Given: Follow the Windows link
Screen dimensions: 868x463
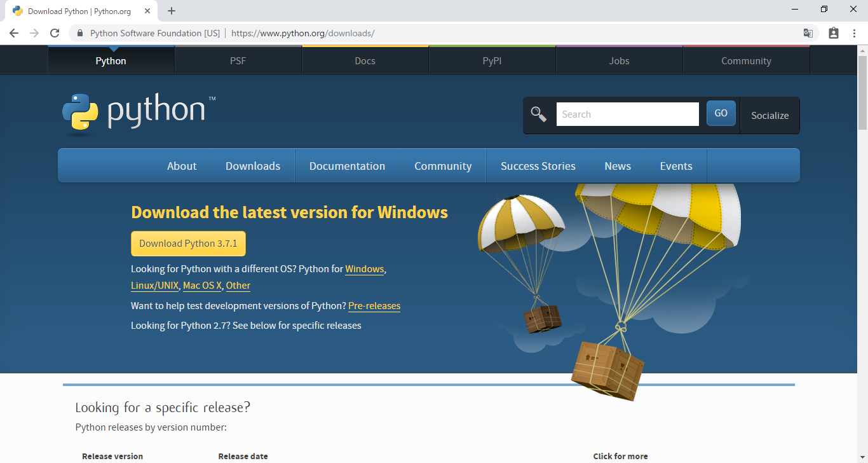Looking at the screenshot, I should [x=365, y=269].
